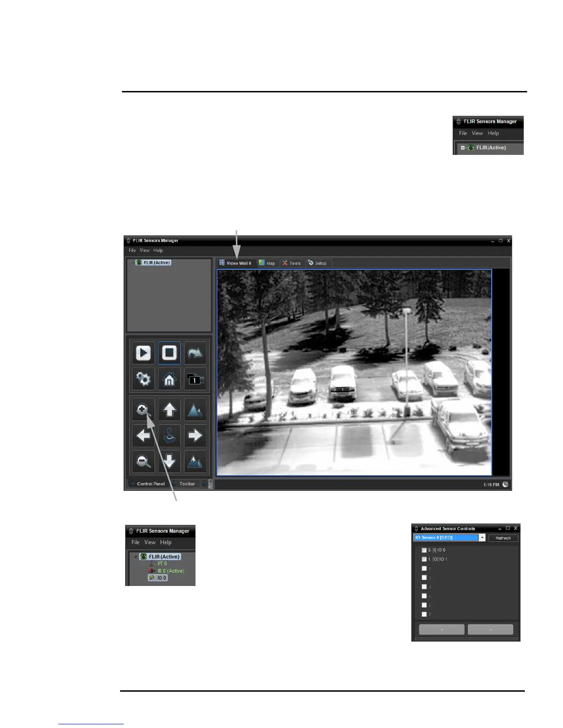Toggle checkbox number 6 in Advanced Sensor Controls
The image size is (563, 728).
(424, 605)
